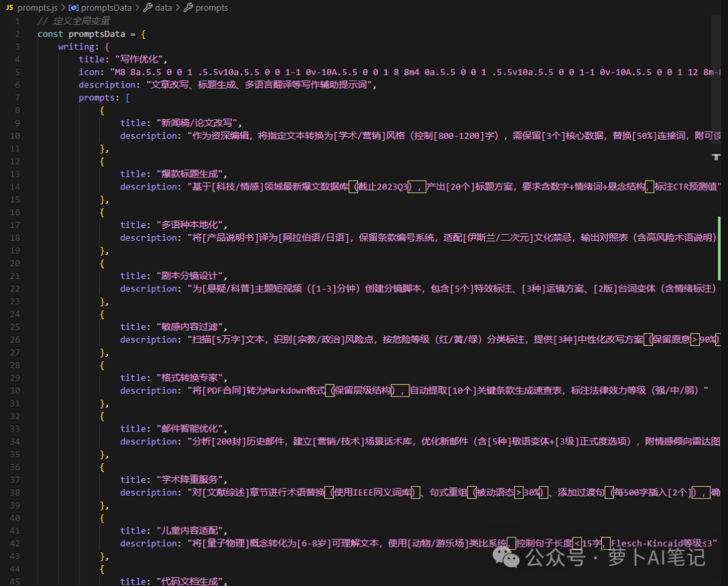This screenshot has width=728, height=586.
Task: Click the minimap scrollbar on right edge
Action: click(716, 297)
